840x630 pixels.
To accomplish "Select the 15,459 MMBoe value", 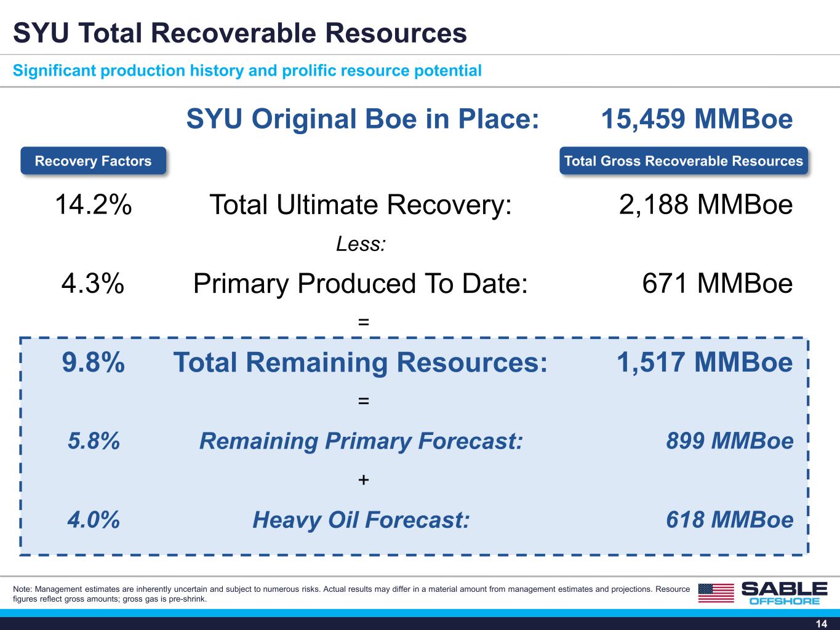I will pyautogui.click(x=697, y=119).
